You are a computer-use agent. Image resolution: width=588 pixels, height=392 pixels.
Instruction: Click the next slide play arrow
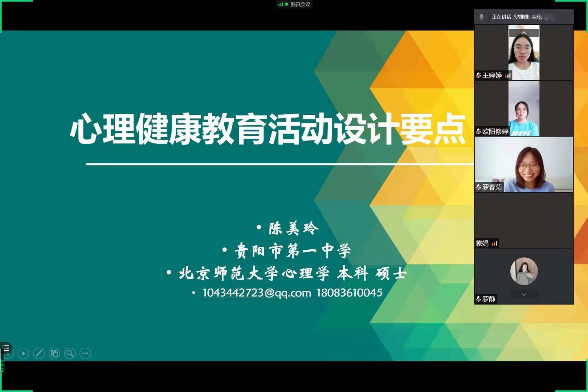(x=23, y=353)
